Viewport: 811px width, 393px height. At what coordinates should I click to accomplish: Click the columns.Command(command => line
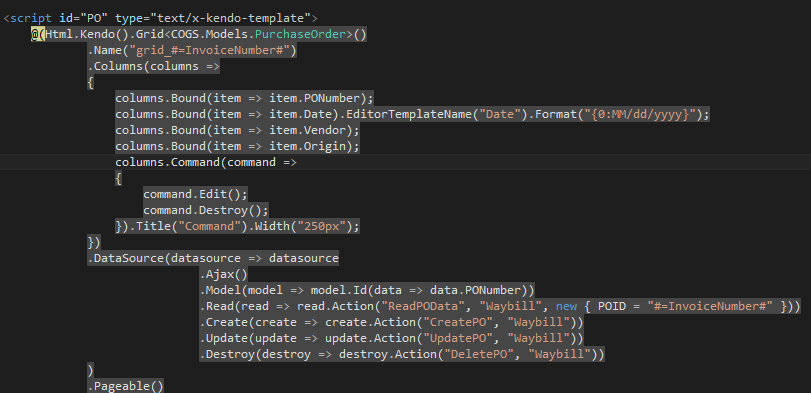point(206,163)
